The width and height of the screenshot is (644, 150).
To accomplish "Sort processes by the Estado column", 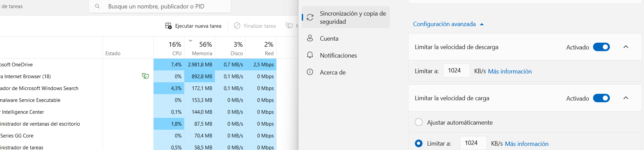I will tap(128, 48).
